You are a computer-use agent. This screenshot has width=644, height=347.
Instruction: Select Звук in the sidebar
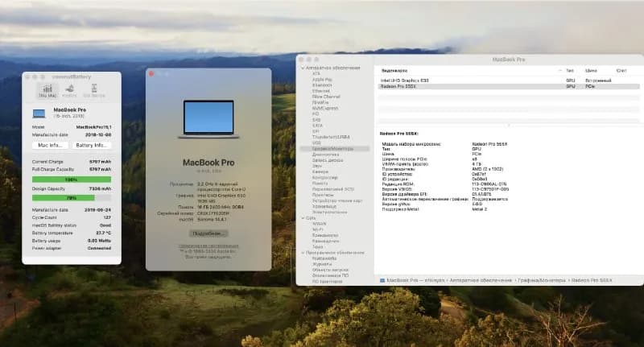pos(316,166)
